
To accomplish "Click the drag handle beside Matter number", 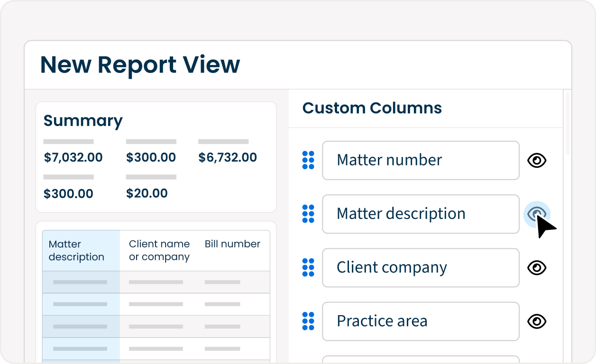I will (x=309, y=160).
